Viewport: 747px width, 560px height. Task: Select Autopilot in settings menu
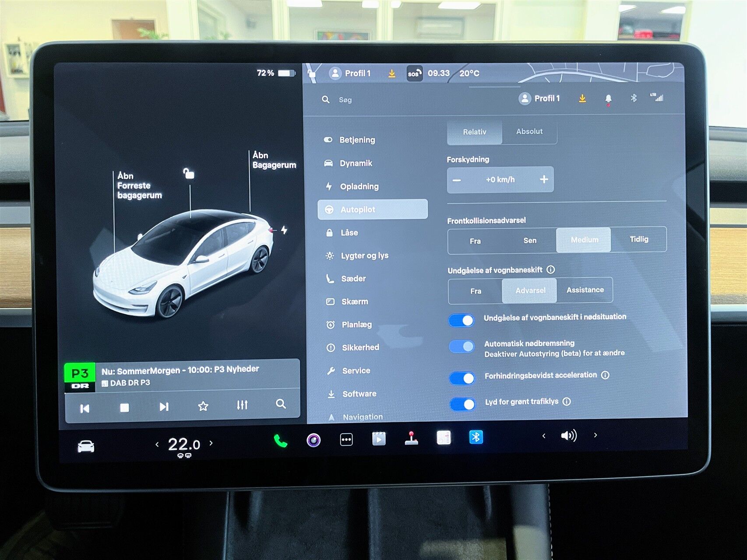[373, 209]
